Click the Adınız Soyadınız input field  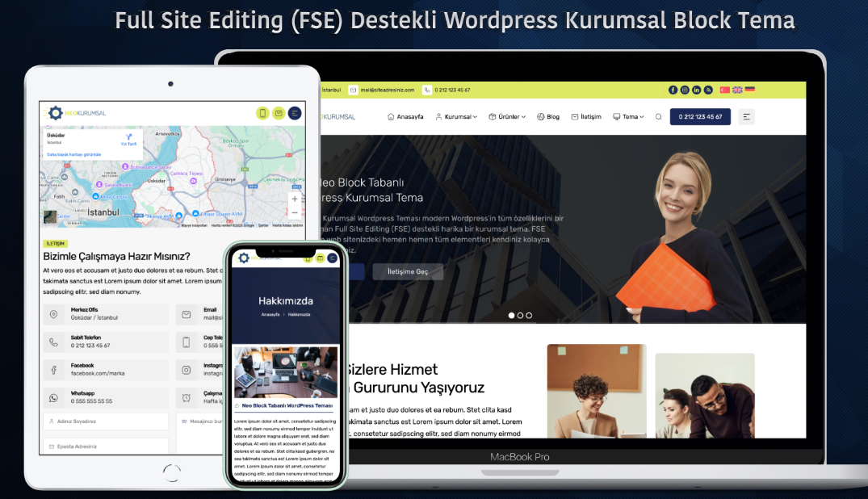(x=107, y=421)
